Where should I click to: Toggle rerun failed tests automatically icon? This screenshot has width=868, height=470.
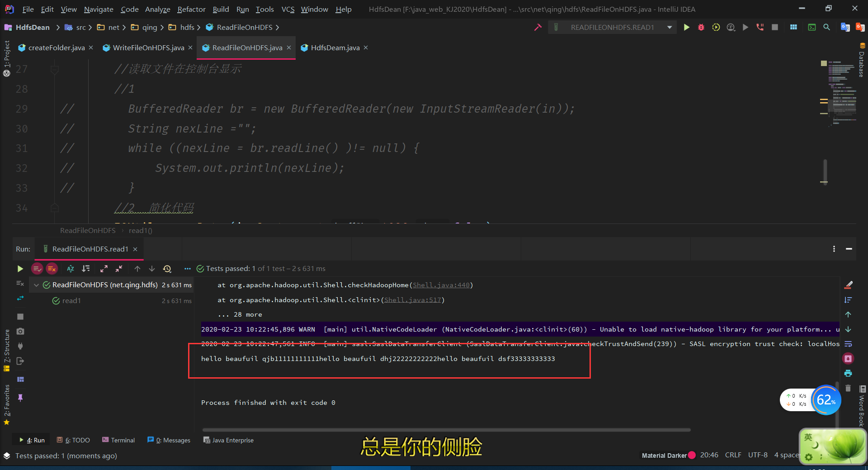pyautogui.click(x=20, y=299)
